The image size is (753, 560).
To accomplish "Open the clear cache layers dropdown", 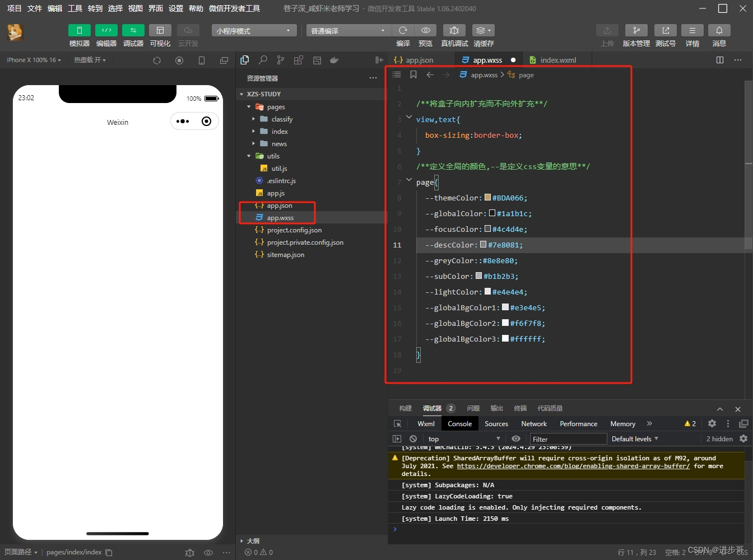I will point(483,30).
